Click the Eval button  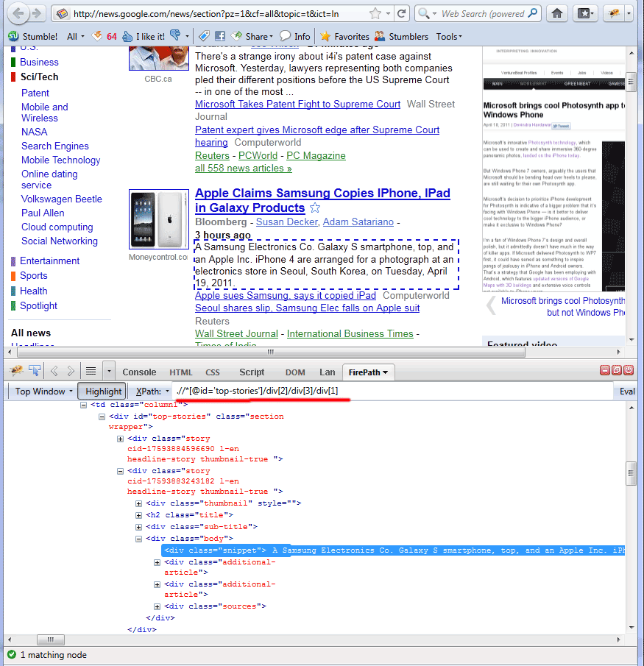[626, 392]
